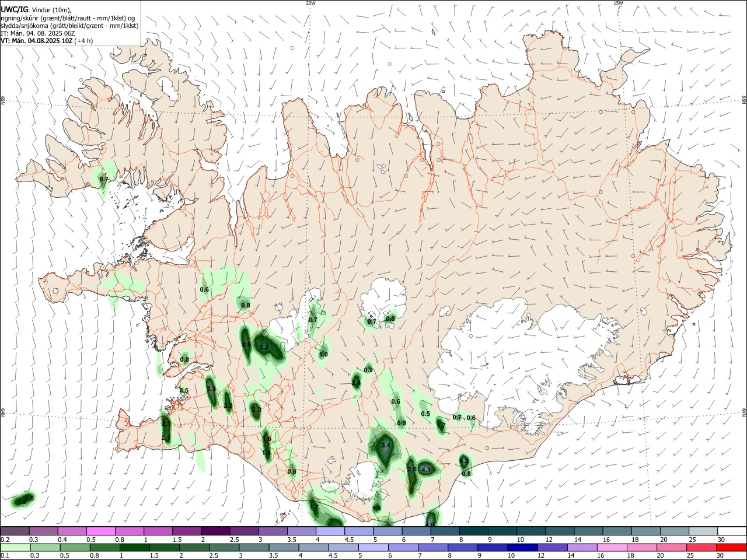Pick top-row legend swatch between 0.2 and 0.3
Viewport: 747px width, 560px height.
pos(15,531)
